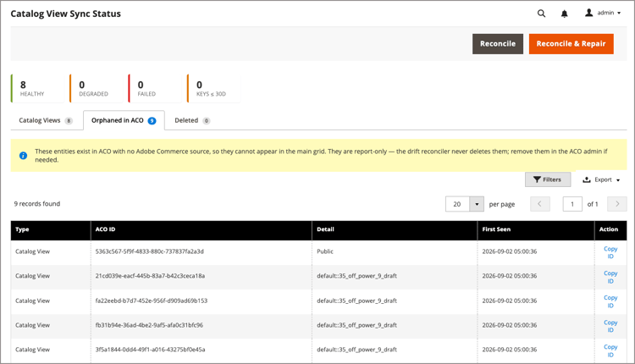Screen dimensions: 635x364
Task: Sort by the Type column header
Action: click(x=51, y=229)
